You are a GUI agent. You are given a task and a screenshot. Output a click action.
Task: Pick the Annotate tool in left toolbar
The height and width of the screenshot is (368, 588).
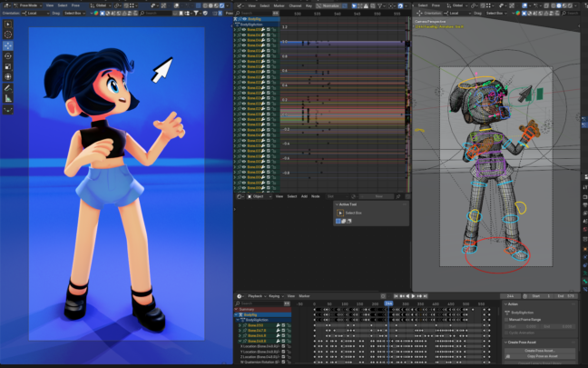tap(8, 87)
